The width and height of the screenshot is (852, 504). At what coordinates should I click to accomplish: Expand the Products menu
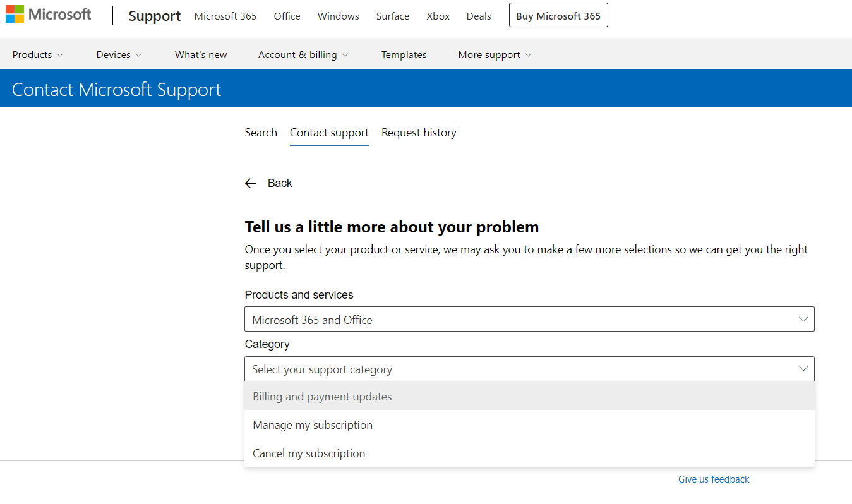point(38,55)
